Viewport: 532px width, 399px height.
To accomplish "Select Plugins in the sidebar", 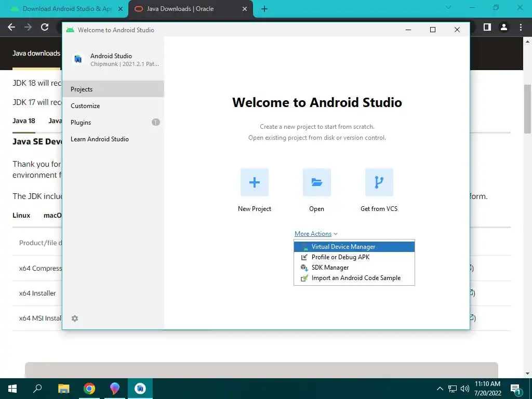I will click(x=113, y=122).
